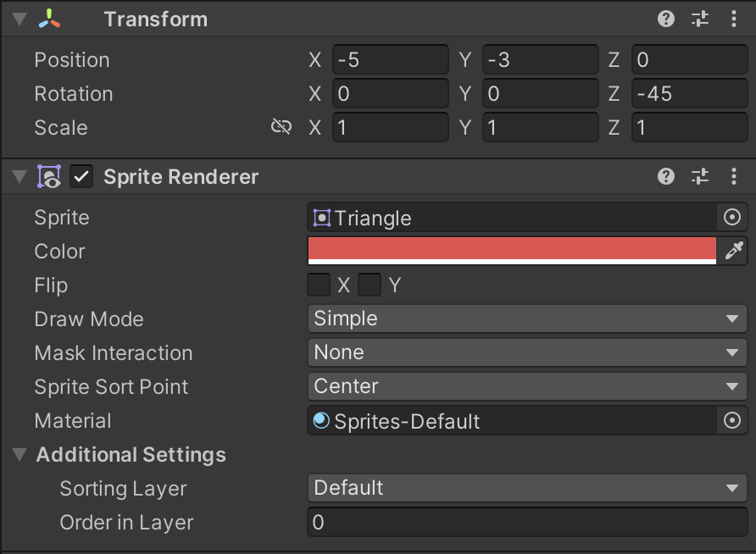The width and height of the screenshot is (756, 554).
Task: Enable Flip Y checkbox
Action: click(370, 285)
